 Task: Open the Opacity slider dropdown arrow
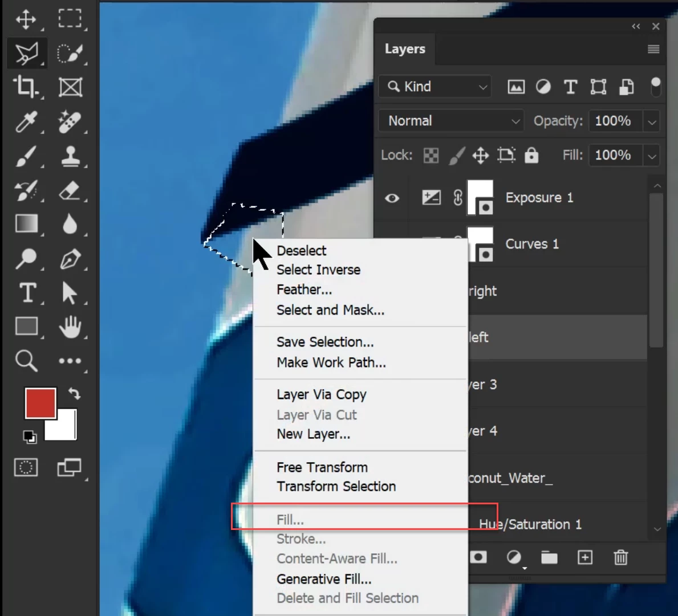coord(652,121)
